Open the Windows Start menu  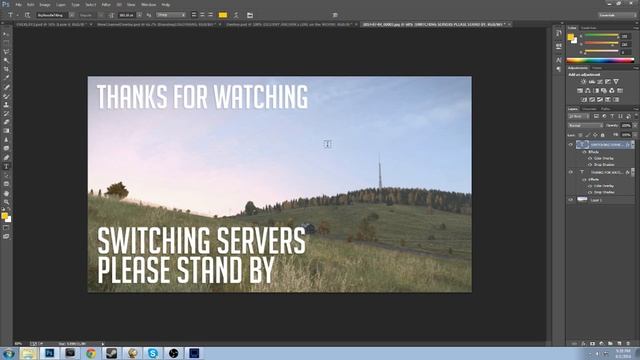(x=8, y=353)
